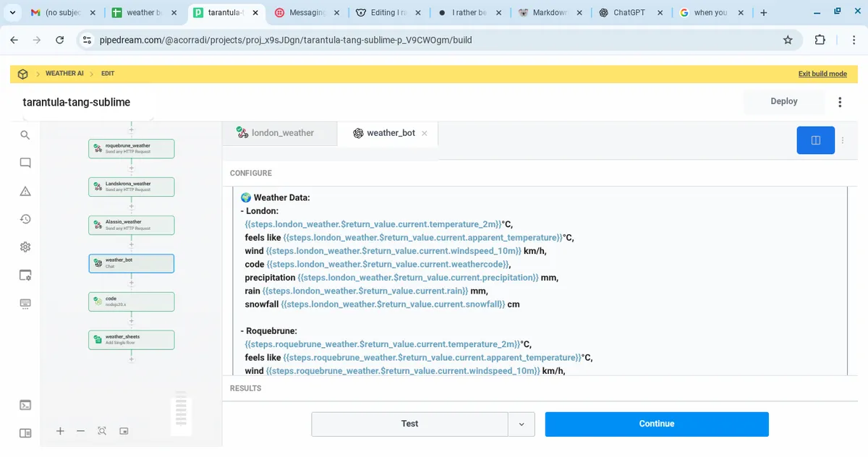This screenshot has height=457, width=868.
Task: Open the terminal console icon in sidebar
Action: 25,405
